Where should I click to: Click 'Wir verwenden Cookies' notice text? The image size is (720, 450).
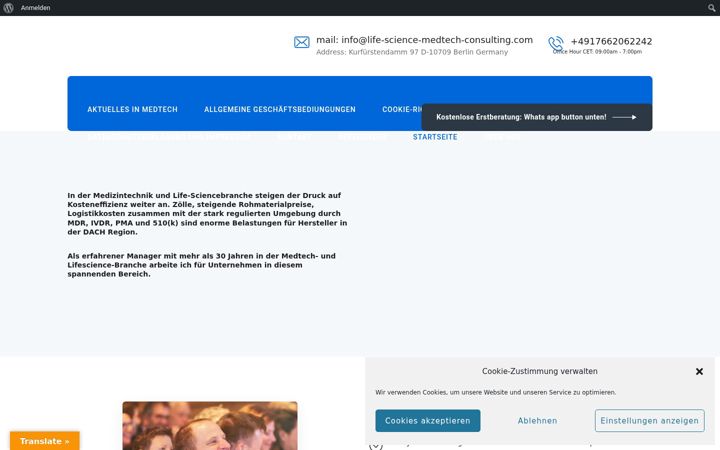pos(495,393)
